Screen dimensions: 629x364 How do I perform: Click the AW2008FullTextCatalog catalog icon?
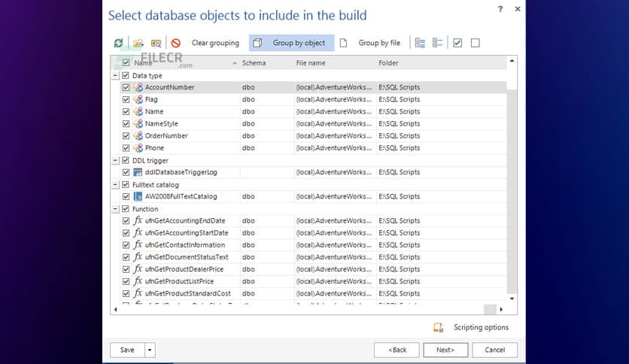[138, 196]
